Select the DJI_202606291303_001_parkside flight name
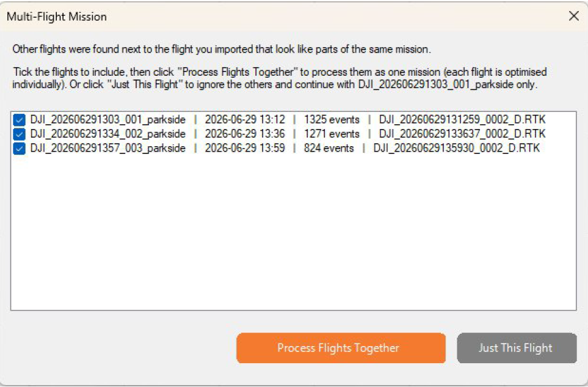The image size is (588, 387). point(108,120)
